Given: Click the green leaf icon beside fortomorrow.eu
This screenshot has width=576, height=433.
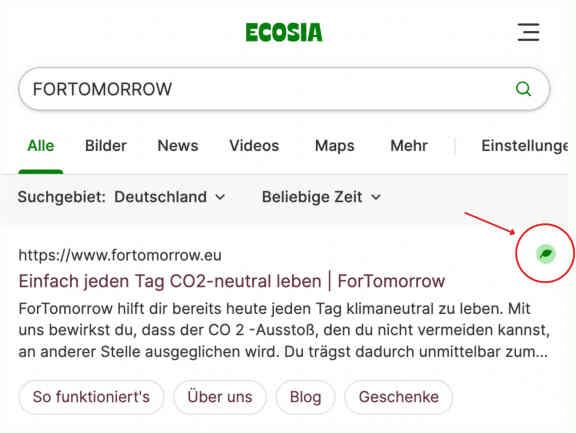Looking at the screenshot, I should (x=546, y=254).
